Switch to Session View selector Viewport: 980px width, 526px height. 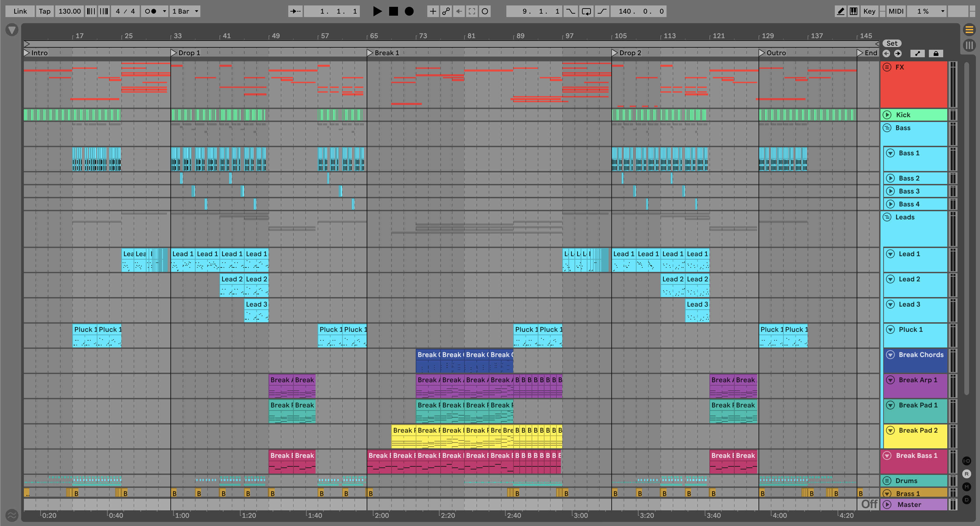pyautogui.click(x=969, y=45)
